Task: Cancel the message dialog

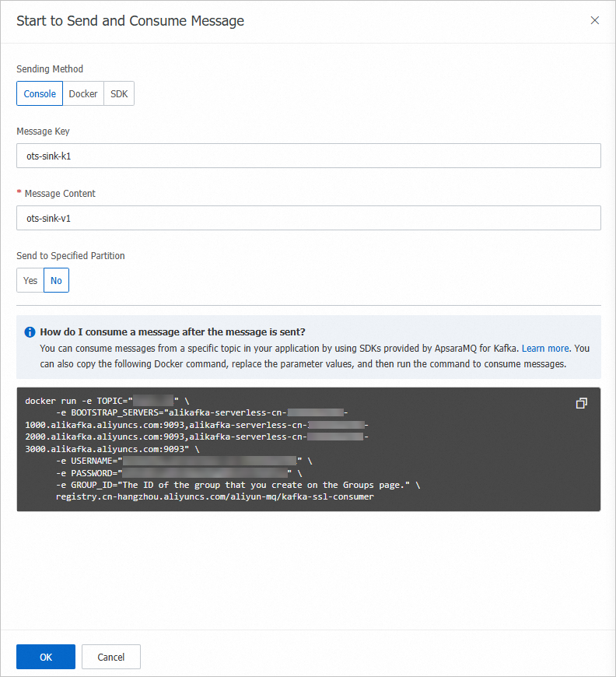Action: [111, 657]
